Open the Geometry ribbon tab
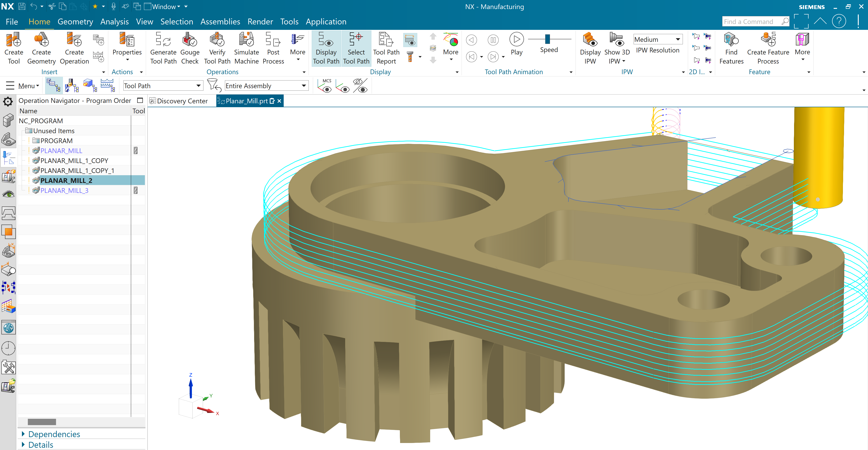 (75, 21)
